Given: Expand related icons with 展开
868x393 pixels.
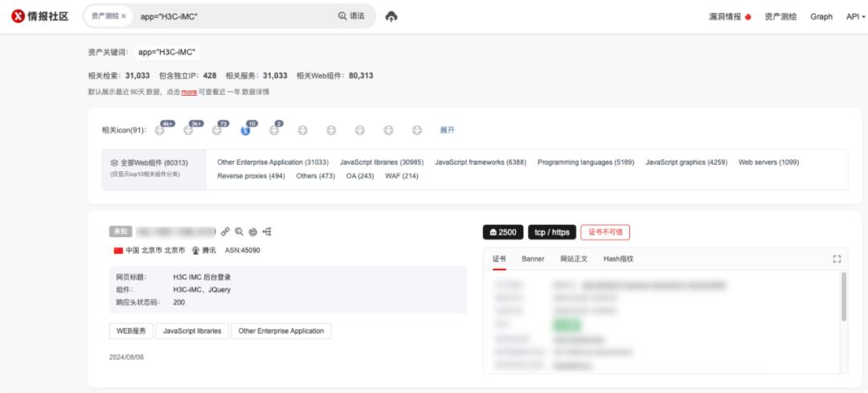Looking at the screenshot, I should [448, 130].
